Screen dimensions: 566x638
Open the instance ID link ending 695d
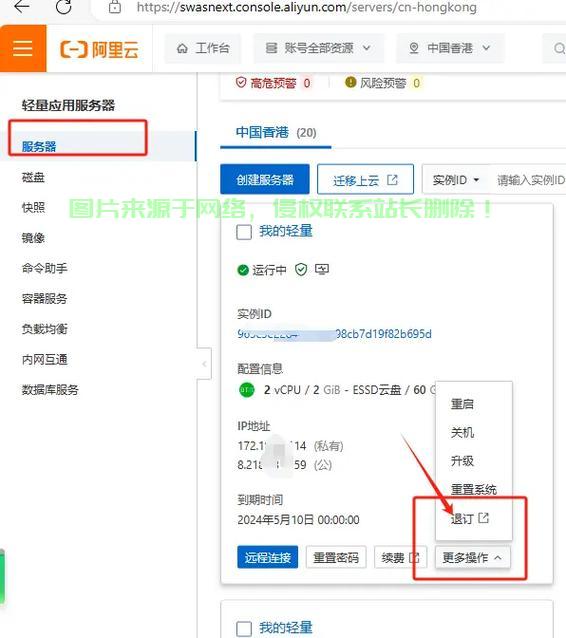pyautogui.click(x=334, y=334)
